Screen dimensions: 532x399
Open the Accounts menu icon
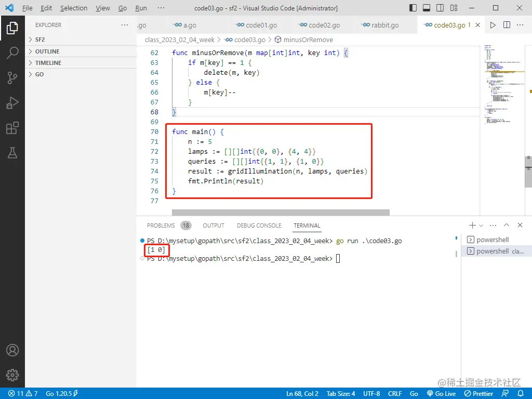[12, 350]
